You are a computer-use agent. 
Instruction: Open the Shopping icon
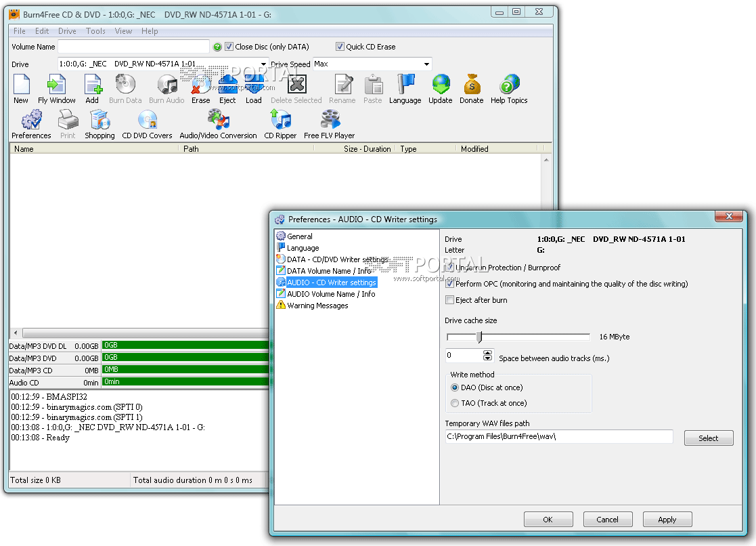pos(99,120)
